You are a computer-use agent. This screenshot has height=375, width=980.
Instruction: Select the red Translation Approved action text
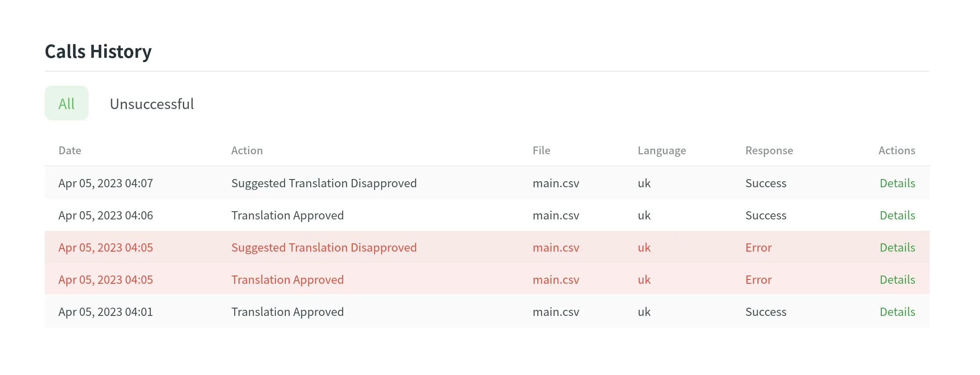(287, 279)
